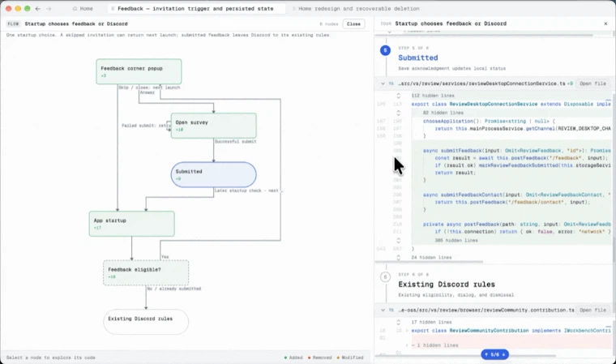Open file reviewDesktopConnectionService.ts

tap(592, 84)
